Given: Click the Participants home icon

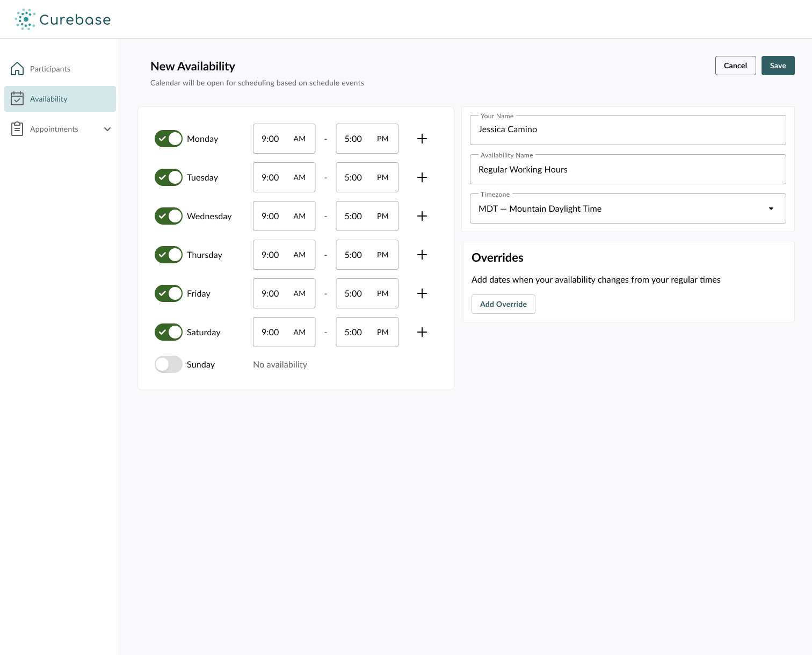Looking at the screenshot, I should click(17, 69).
